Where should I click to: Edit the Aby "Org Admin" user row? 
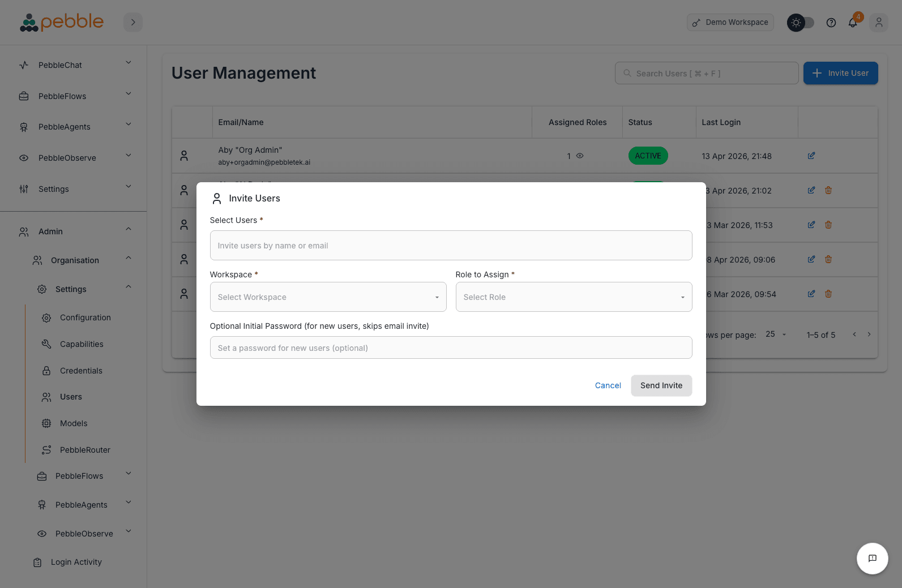coord(811,156)
